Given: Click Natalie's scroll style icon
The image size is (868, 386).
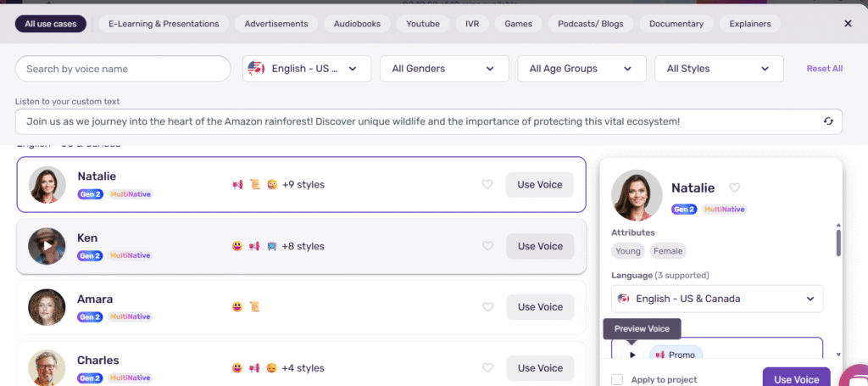Looking at the screenshot, I should [254, 184].
